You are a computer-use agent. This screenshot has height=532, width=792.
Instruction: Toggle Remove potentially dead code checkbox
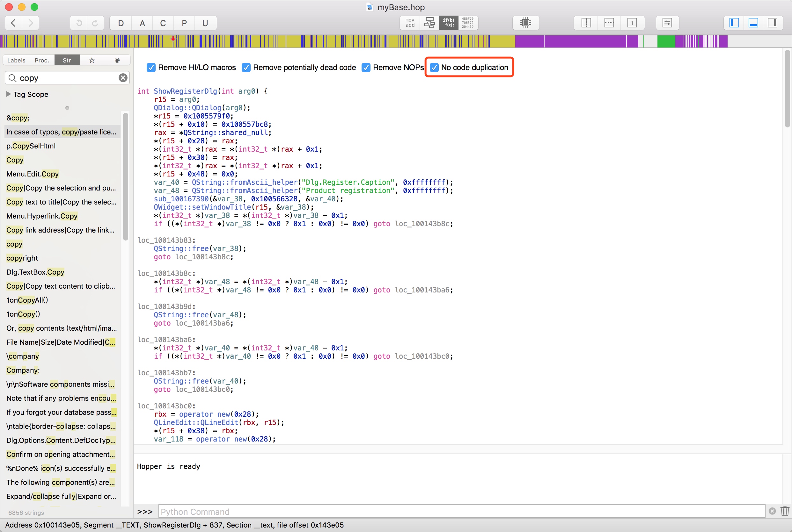(x=246, y=68)
